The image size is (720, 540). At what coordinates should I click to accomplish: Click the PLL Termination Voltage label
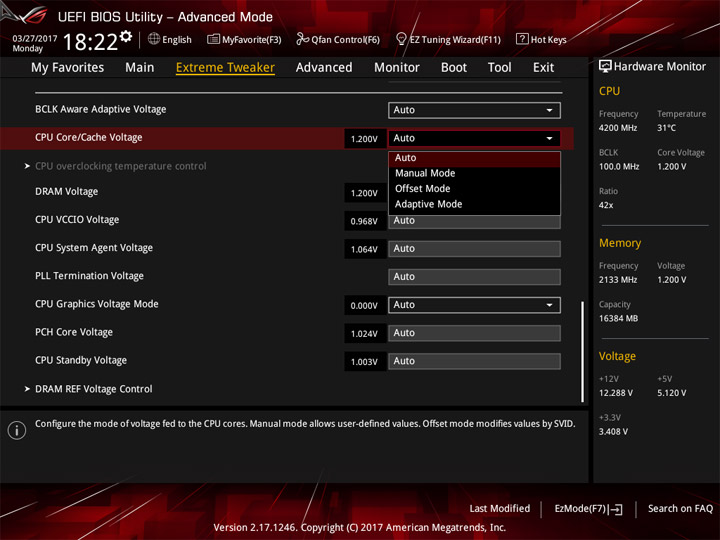click(89, 276)
